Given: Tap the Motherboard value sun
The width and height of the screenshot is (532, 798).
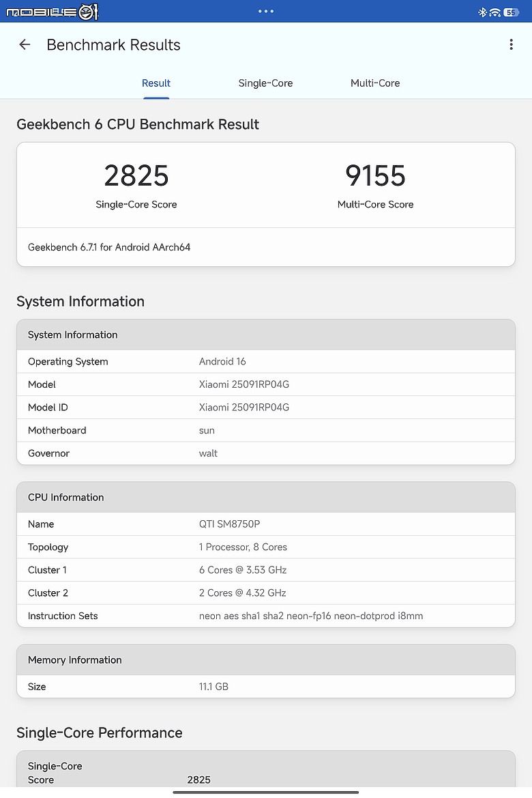Looking at the screenshot, I should point(207,430).
